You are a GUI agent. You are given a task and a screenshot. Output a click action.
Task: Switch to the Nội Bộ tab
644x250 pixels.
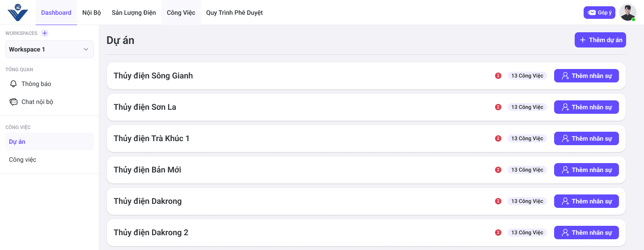[92, 13]
